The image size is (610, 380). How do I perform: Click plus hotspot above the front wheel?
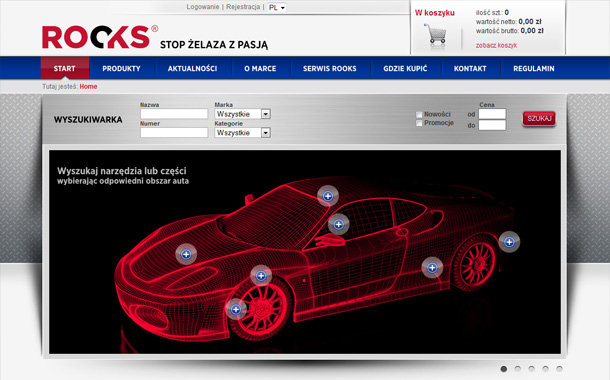point(261,276)
